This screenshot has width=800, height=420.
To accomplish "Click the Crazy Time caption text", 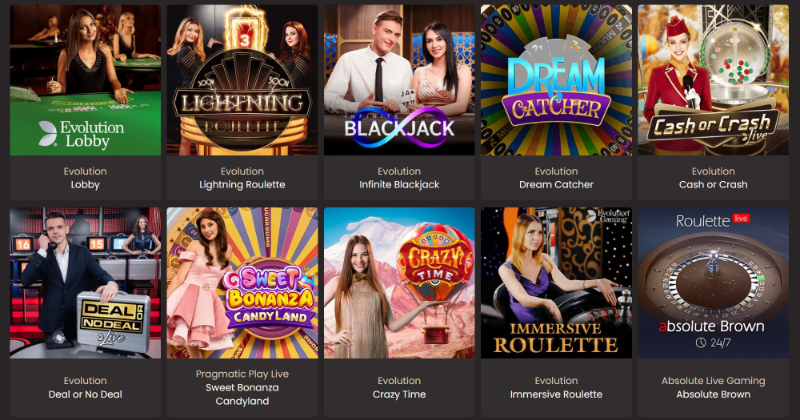I will (399, 394).
